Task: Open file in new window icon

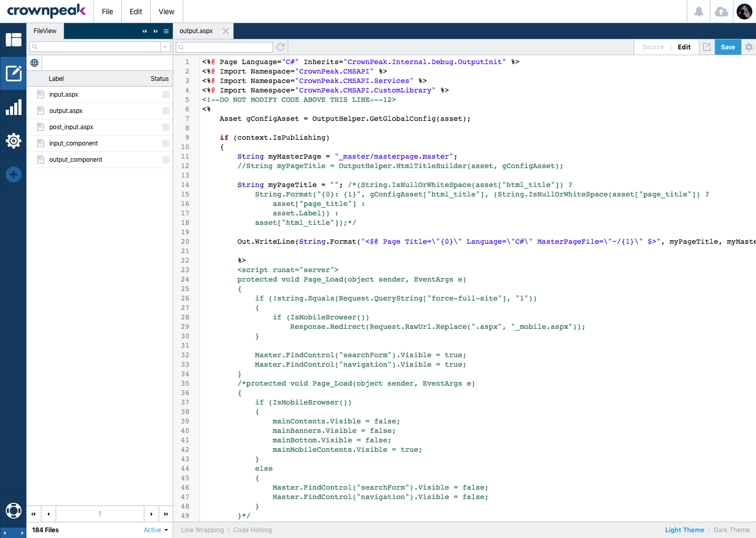Action: coord(707,47)
